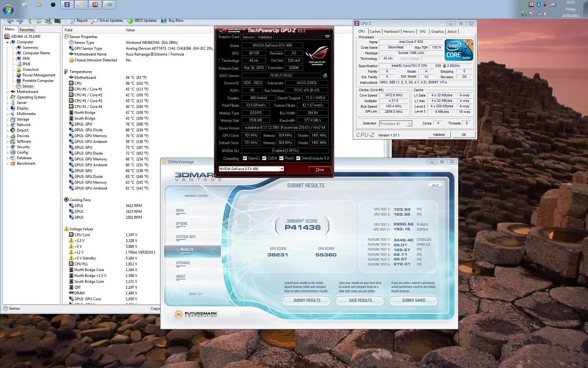The width and height of the screenshot is (588, 368).
Task: Click the BIOS save chip icon in GPU-Z
Action: tap(325, 76)
